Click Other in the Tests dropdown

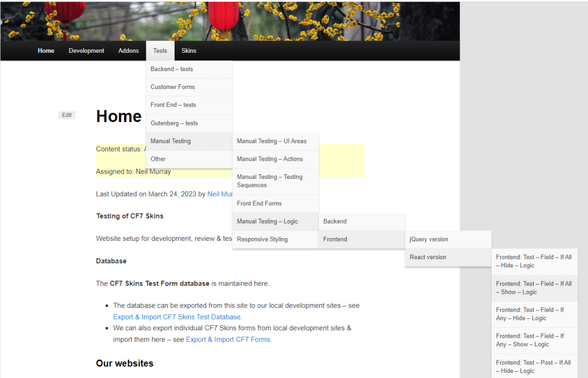point(158,159)
